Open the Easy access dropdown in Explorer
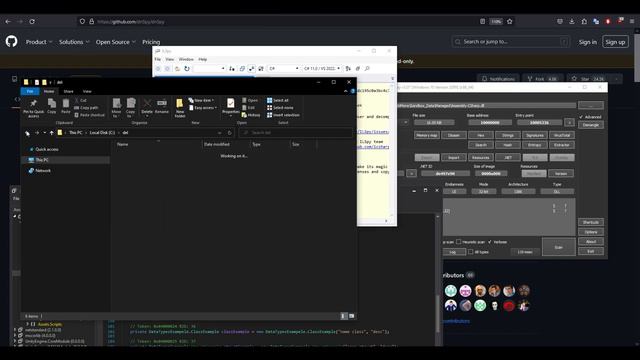 pos(203,108)
